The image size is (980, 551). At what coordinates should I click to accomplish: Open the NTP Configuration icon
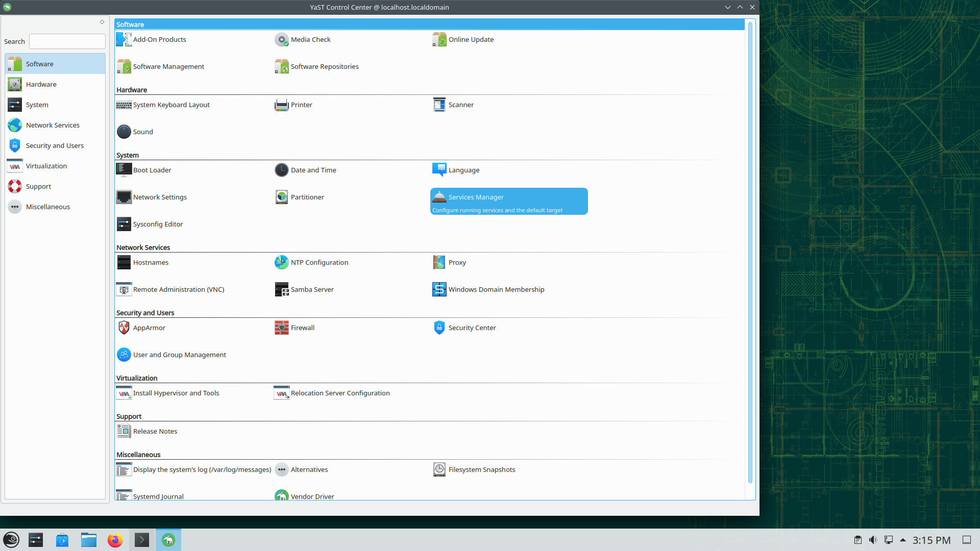[x=282, y=262]
